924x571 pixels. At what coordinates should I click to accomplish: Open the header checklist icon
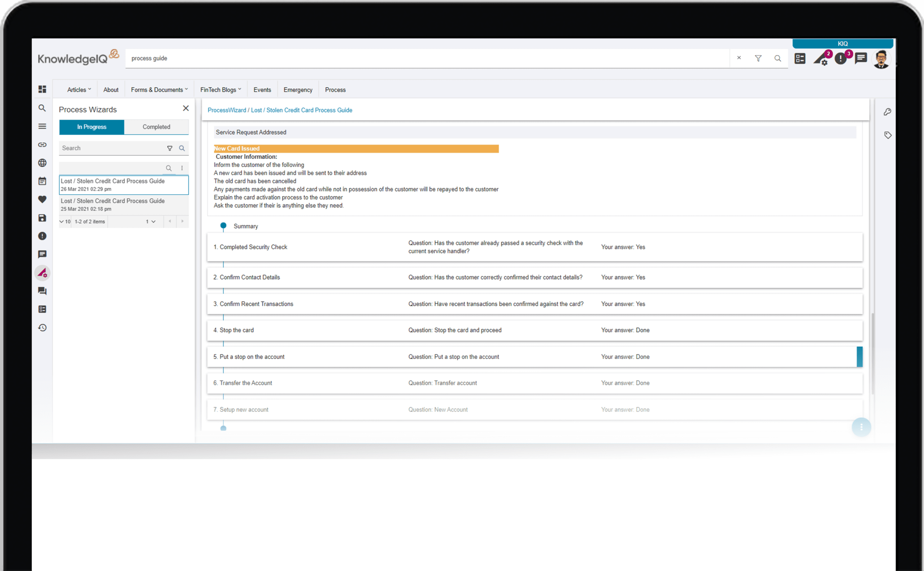point(800,58)
